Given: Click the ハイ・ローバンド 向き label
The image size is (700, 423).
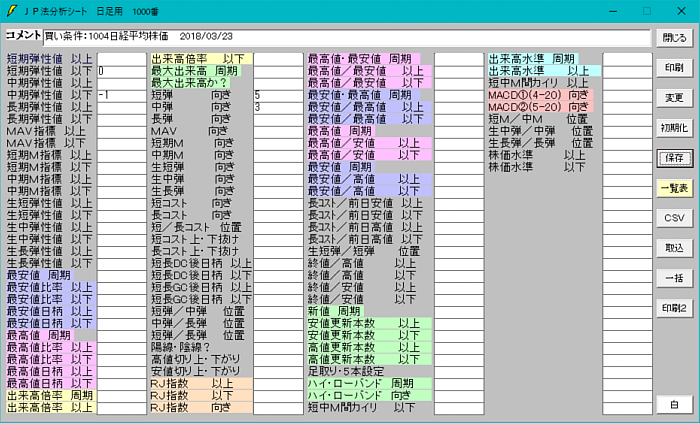Looking at the screenshot, I should (369, 396).
